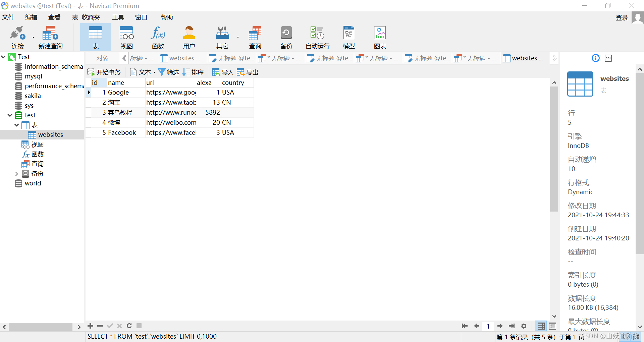
Task: Click 排序 sort button
Action: click(x=193, y=72)
